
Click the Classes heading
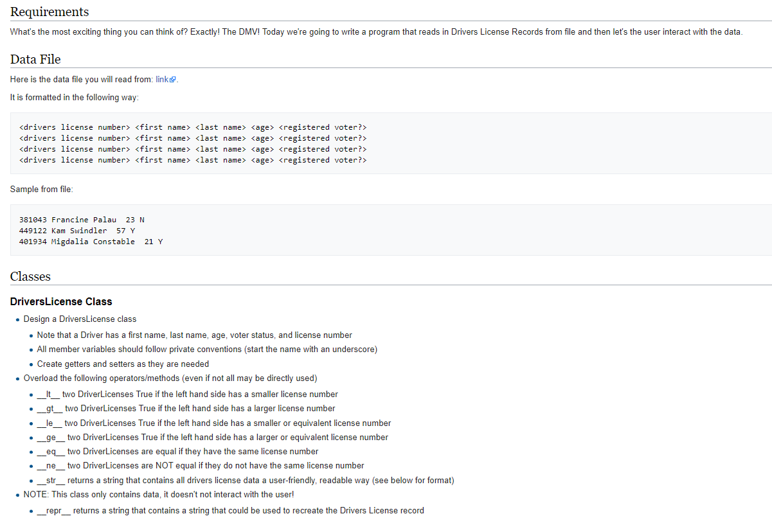coord(30,276)
